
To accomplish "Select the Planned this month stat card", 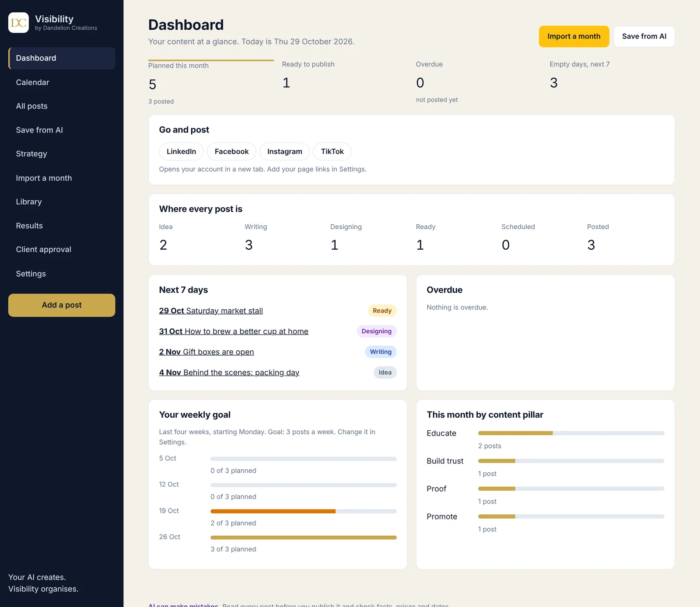I will (x=211, y=83).
